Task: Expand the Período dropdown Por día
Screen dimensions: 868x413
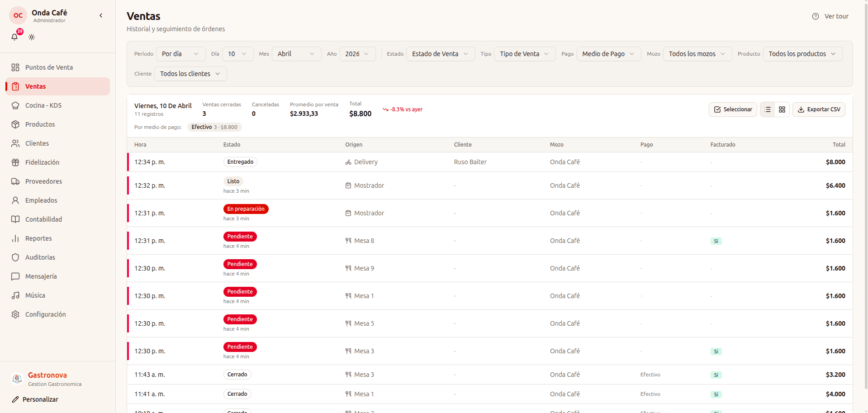Action: [180, 54]
